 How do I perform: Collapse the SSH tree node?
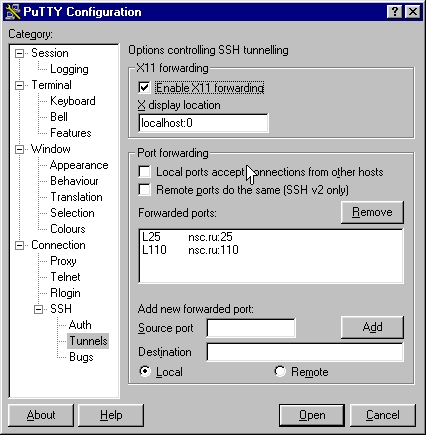(39, 309)
